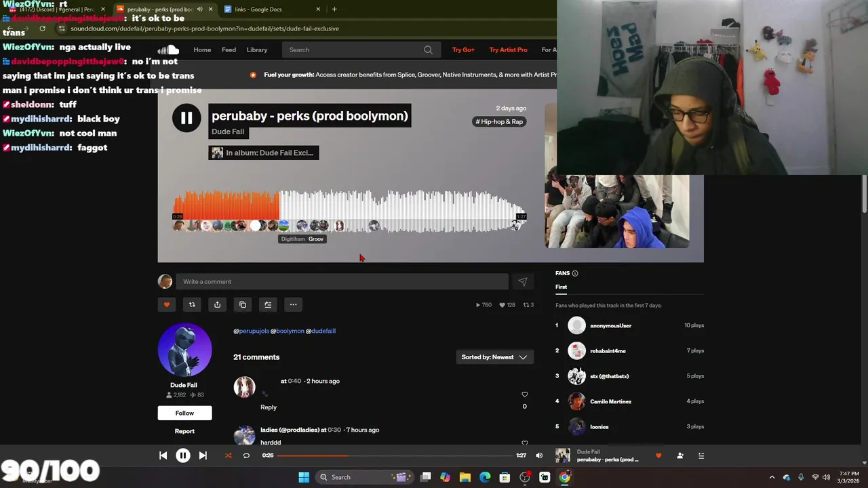
Task: Pause playback in the bottom player bar
Action: click(183, 455)
